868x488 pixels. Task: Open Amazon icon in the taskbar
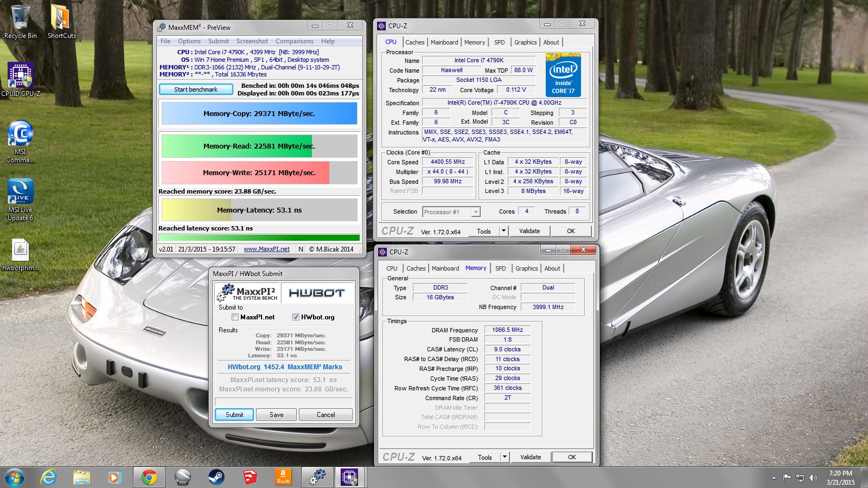[x=283, y=477]
